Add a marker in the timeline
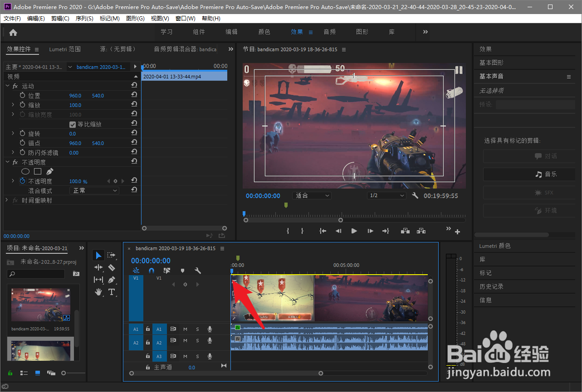This screenshot has width=582, height=392. tap(182, 271)
